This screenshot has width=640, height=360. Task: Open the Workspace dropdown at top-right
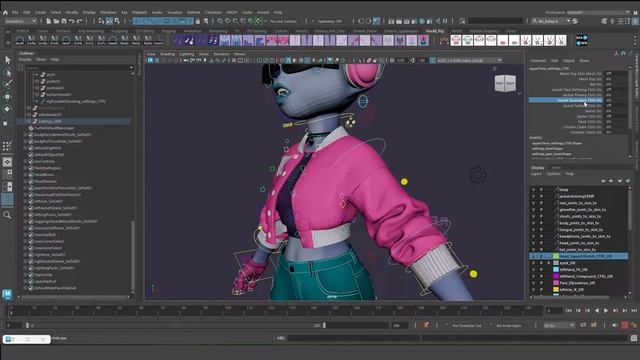click(x=600, y=13)
